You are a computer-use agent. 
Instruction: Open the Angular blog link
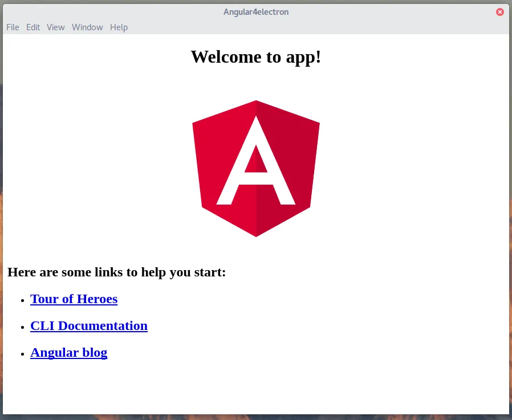(x=68, y=352)
